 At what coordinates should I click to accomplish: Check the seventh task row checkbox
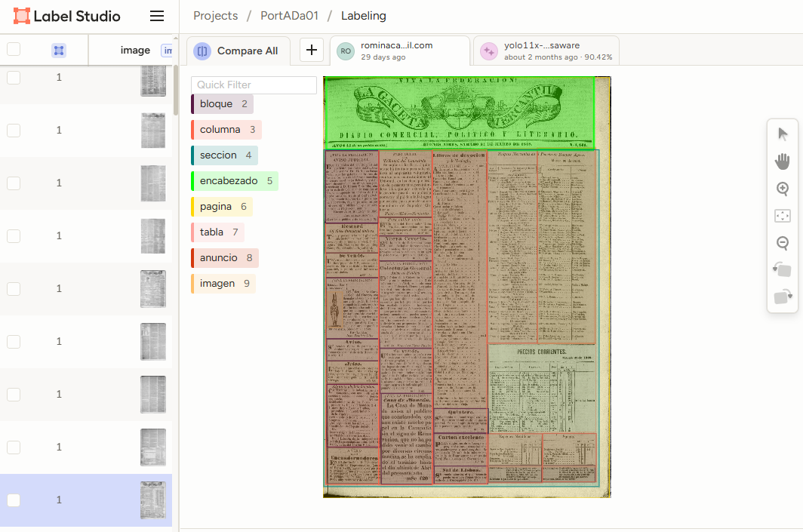[14, 394]
